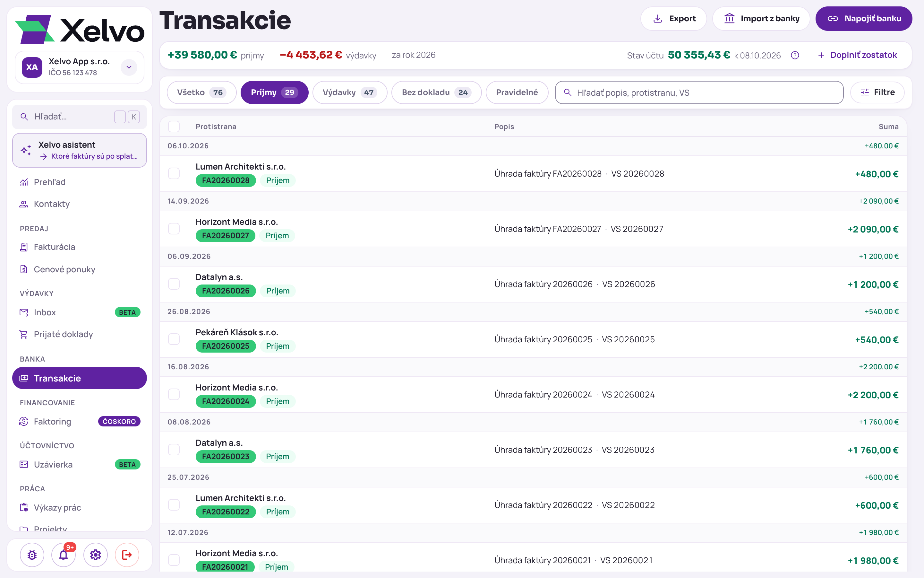Open Prehľad from sidebar
924x578 pixels.
click(80, 182)
